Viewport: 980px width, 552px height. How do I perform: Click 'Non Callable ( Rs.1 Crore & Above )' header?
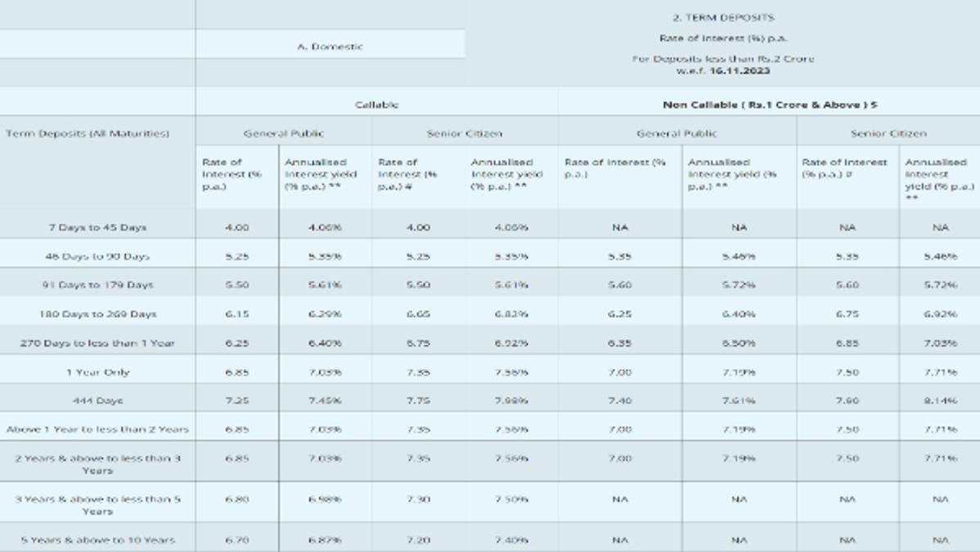[x=770, y=105]
